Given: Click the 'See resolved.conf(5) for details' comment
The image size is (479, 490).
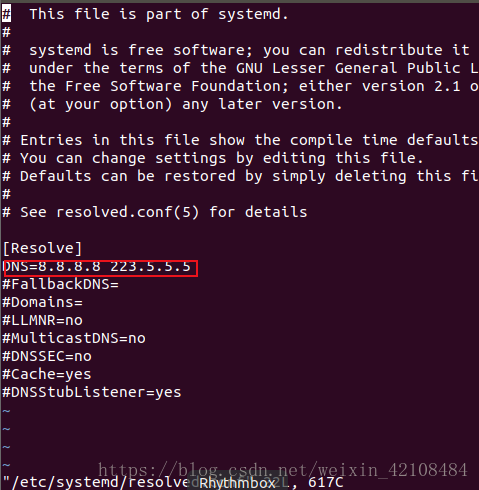Looking at the screenshot, I should tap(155, 212).
